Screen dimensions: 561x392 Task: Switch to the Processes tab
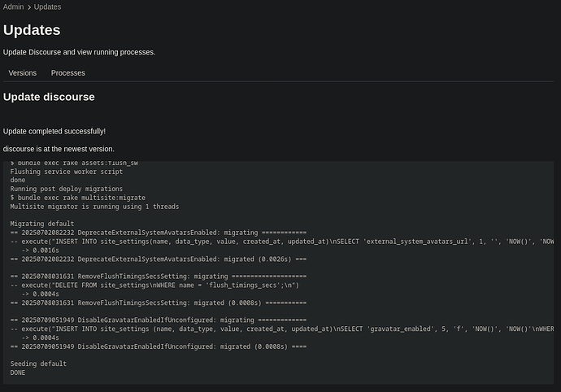tap(68, 73)
